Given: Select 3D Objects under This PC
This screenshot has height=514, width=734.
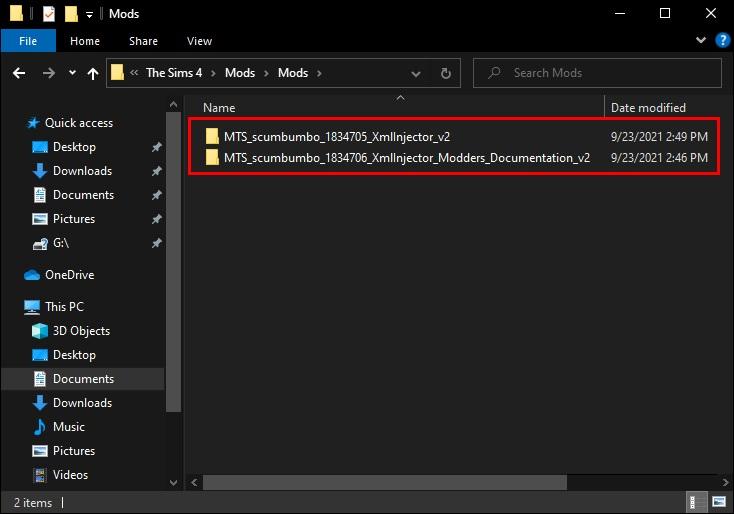Looking at the screenshot, I should [81, 331].
